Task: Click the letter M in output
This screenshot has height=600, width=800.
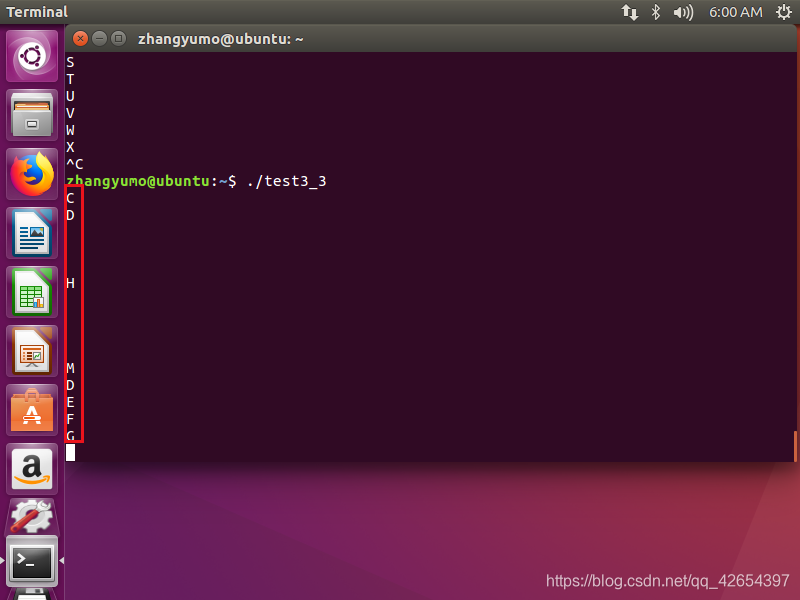Action: click(70, 368)
